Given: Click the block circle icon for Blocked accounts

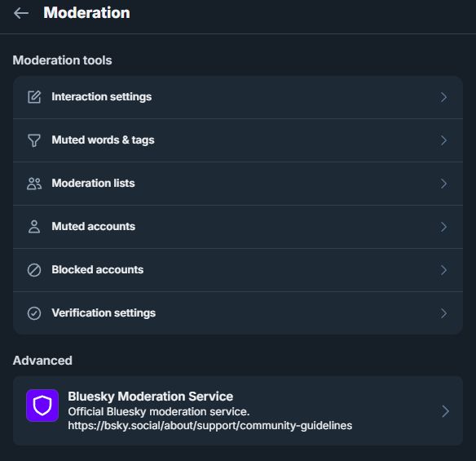Looking at the screenshot, I should (34, 270).
